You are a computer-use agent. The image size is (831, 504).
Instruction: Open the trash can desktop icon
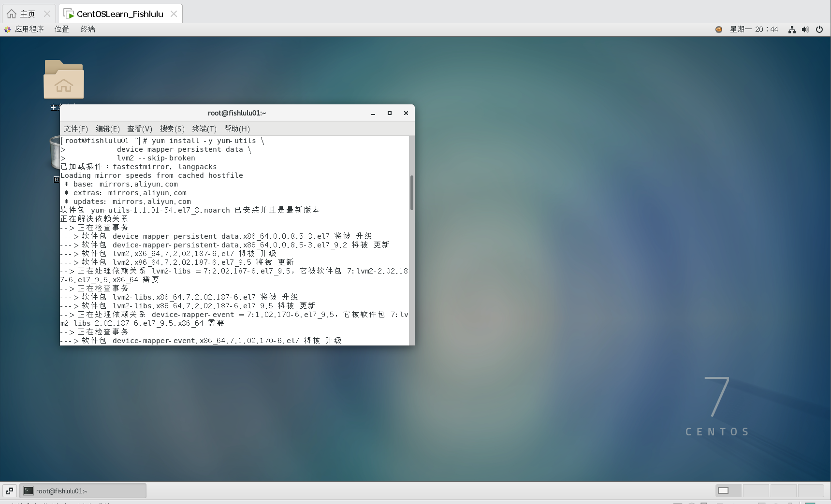(55, 152)
